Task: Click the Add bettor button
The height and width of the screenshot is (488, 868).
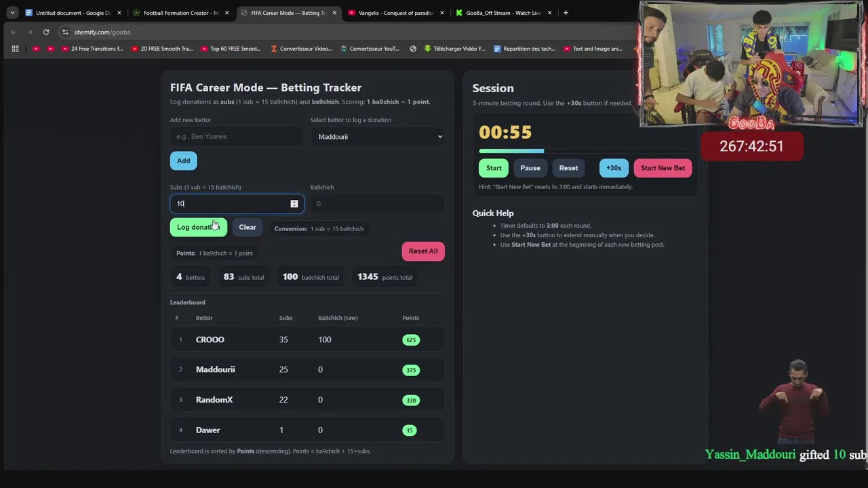Action: click(x=183, y=161)
